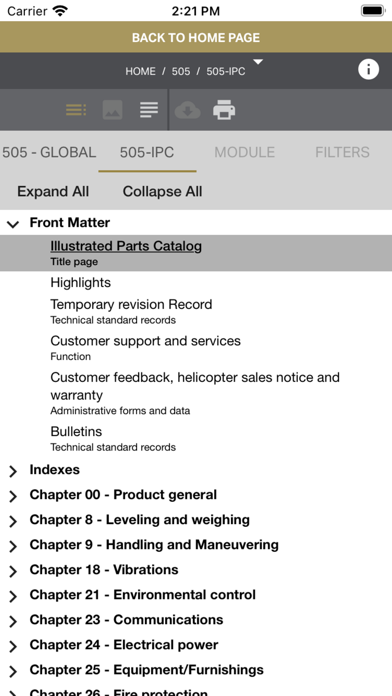This screenshot has width=392, height=696.
Task: Switch to the image view icon
Action: point(112,110)
